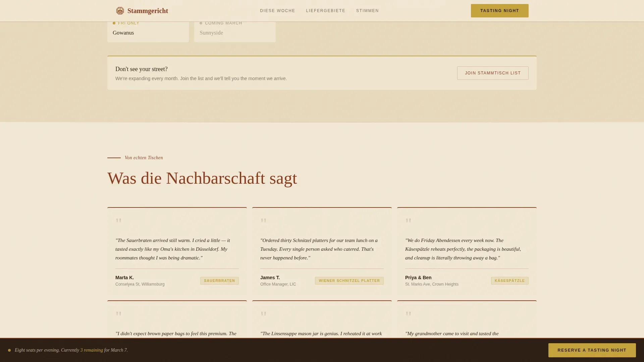
Task: Click the Priya & Ben reviewer name
Action: click(418, 278)
